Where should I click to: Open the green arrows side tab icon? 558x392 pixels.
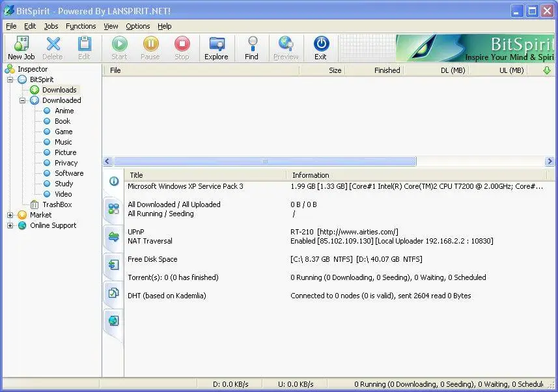point(114,237)
